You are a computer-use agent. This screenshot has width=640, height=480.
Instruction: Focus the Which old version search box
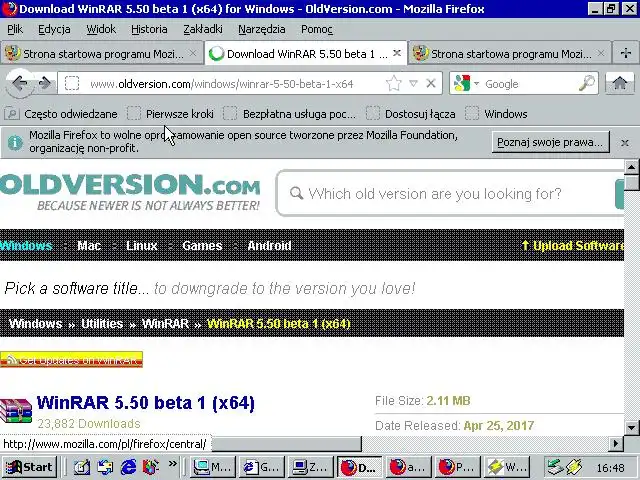[445, 193]
